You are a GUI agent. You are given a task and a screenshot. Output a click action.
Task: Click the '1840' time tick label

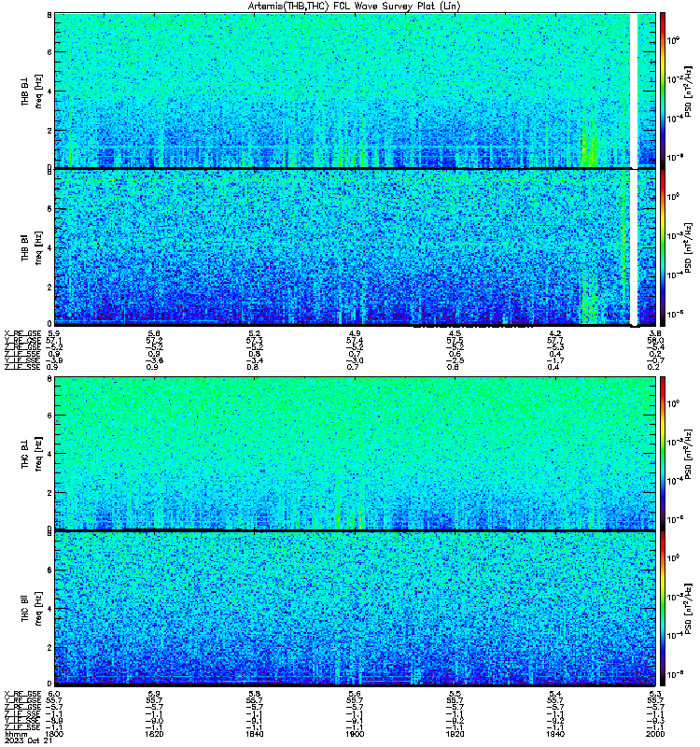coord(254,734)
